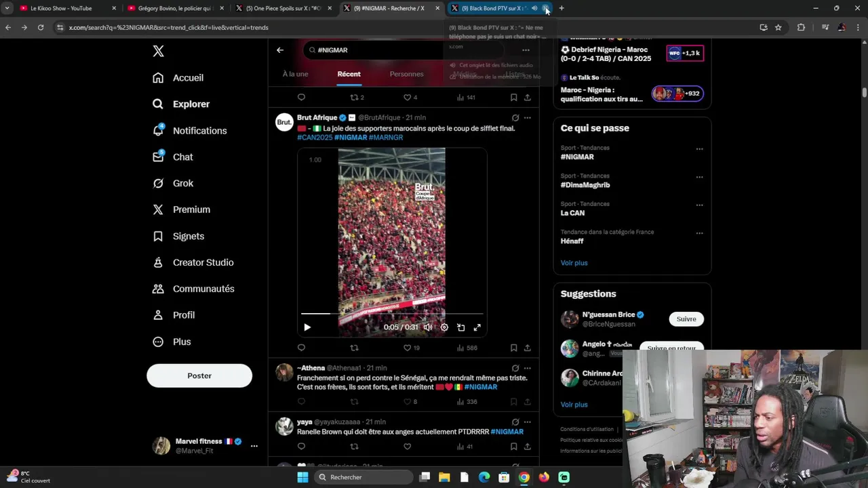
Task: Switch to Personnes tab
Action: [x=406, y=74]
